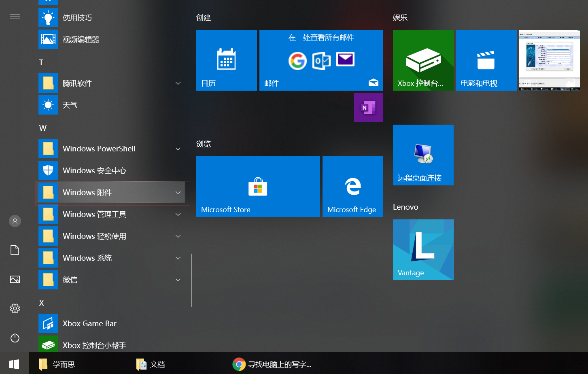
Task: Open the Microsoft Store tile
Action: click(x=258, y=187)
